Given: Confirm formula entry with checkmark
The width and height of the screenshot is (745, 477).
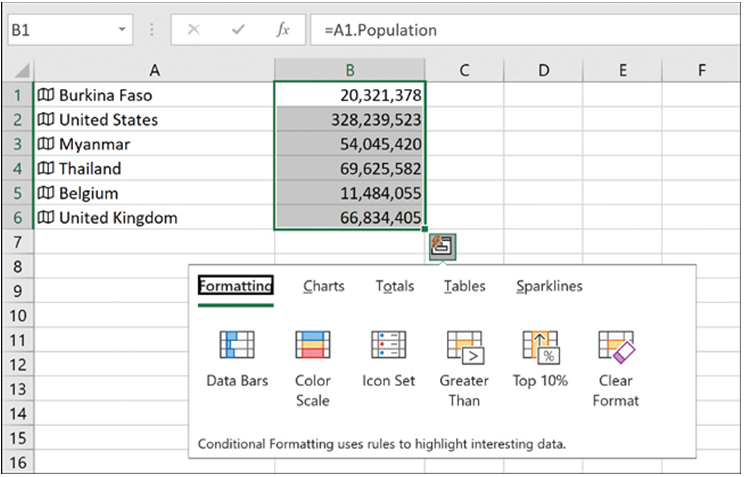Looking at the screenshot, I should 238,30.
